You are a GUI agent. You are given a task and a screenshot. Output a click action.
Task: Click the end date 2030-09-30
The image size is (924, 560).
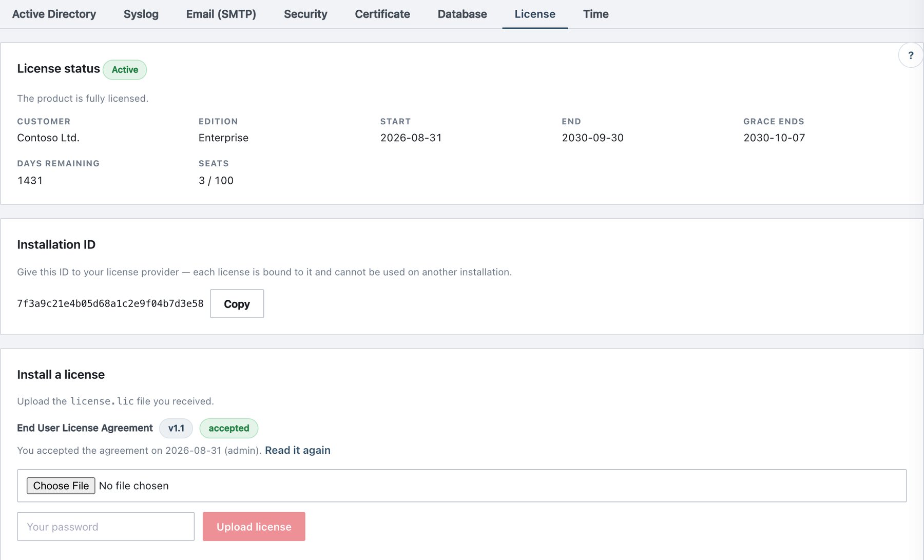[x=593, y=138]
